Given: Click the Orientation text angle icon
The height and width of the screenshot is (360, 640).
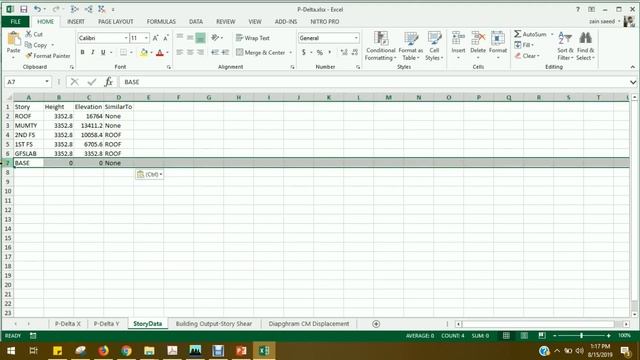Looking at the screenshot, I should click(x=215, y=38).
